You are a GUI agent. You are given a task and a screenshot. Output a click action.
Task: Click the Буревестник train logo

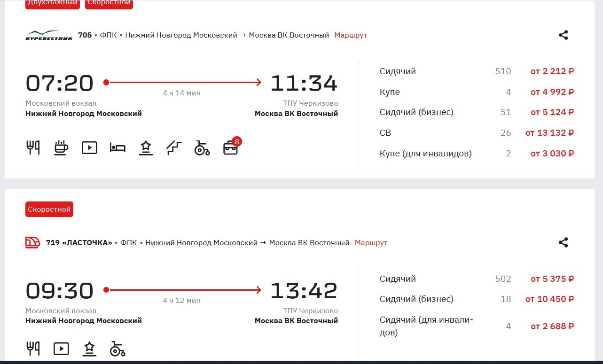(x=49, y=35)
